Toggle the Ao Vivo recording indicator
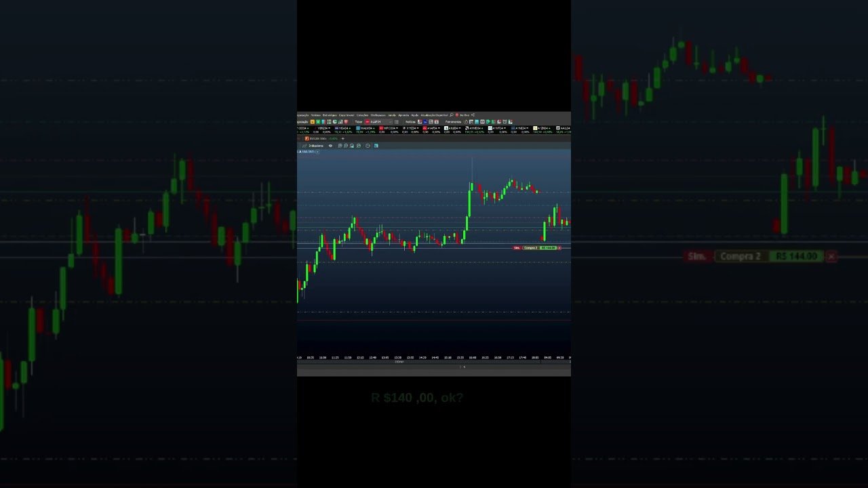The width and height of the screenshot is (868, 488). tap(458, 115)
